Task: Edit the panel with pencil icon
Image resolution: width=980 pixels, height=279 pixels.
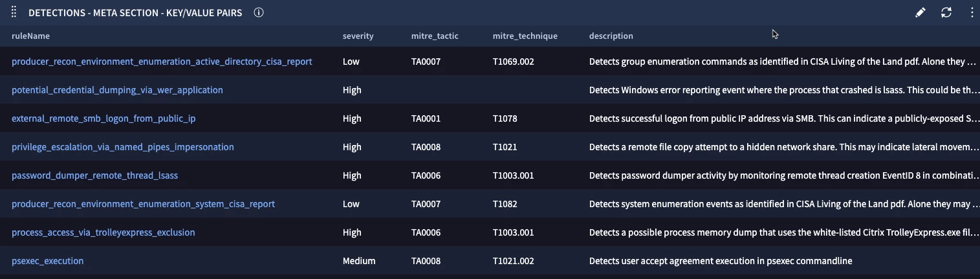Action: coord(920,12)
